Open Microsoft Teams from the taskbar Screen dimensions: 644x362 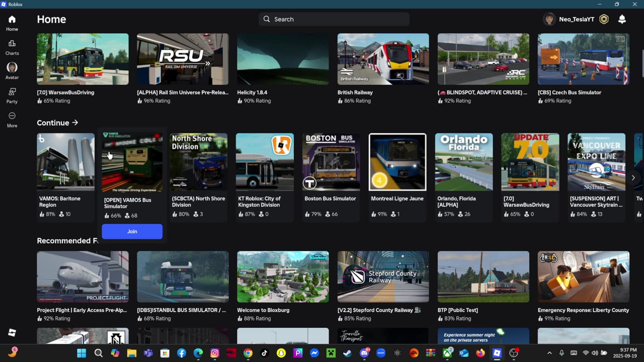[x=148, y=353]
